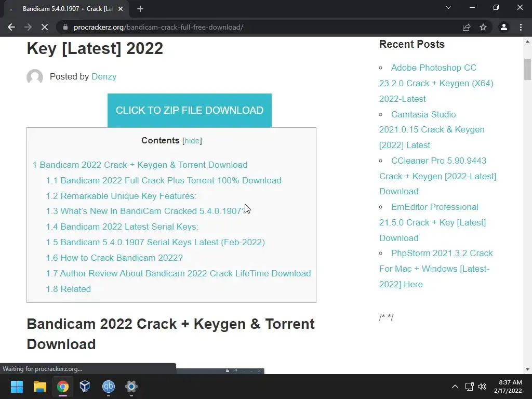Open File Explorer from taskbar
Image resolution: width=532 pixels, height=399 pixels.
coord(39,387)
